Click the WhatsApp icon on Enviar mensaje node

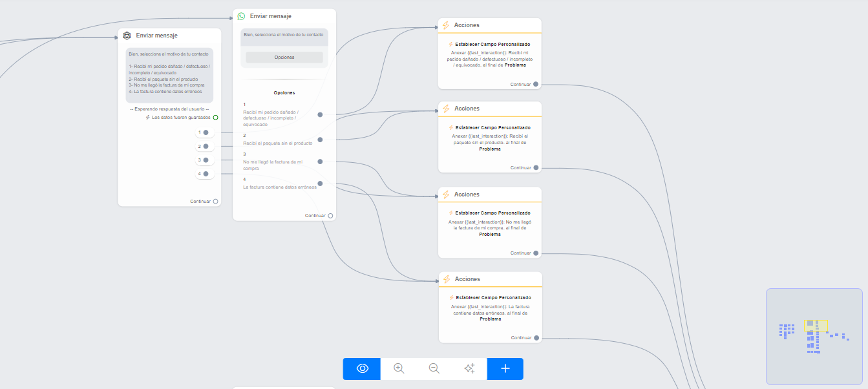click(x=241, y=16)
